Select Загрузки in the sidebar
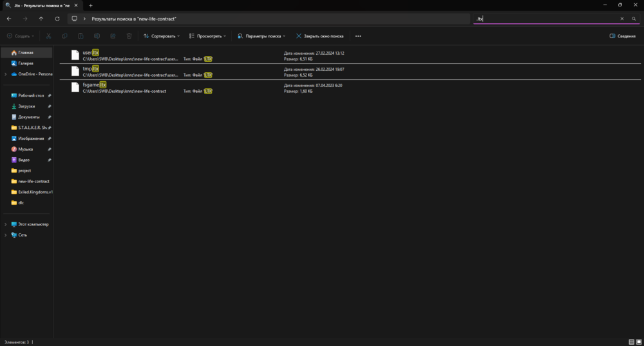This screenshot has height=346, width=644. (x=26, y=106)
